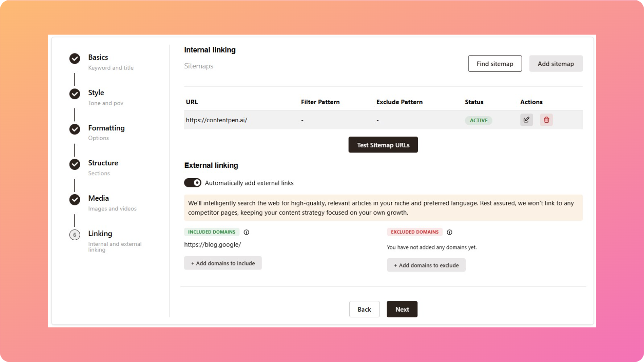644x362 pixels.
Task: Select the Linking step label in the sidebar
Action: (100, 233)
